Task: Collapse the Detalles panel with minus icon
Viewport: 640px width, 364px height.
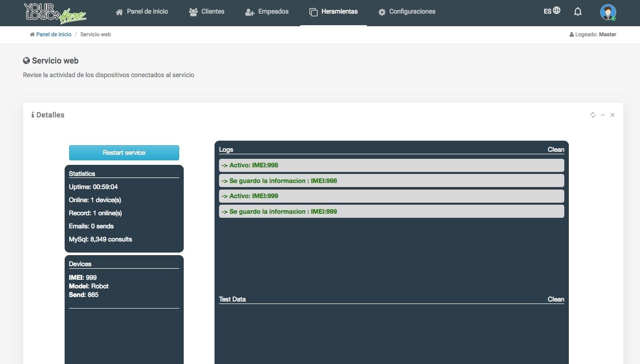Action: pos(603,115)
